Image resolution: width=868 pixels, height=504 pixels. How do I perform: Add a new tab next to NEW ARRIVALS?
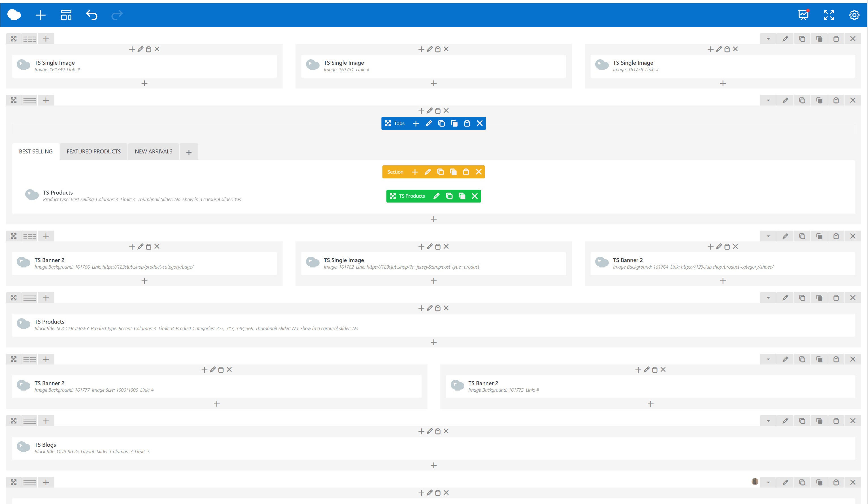pyautogui.click(x=189, y=151)
